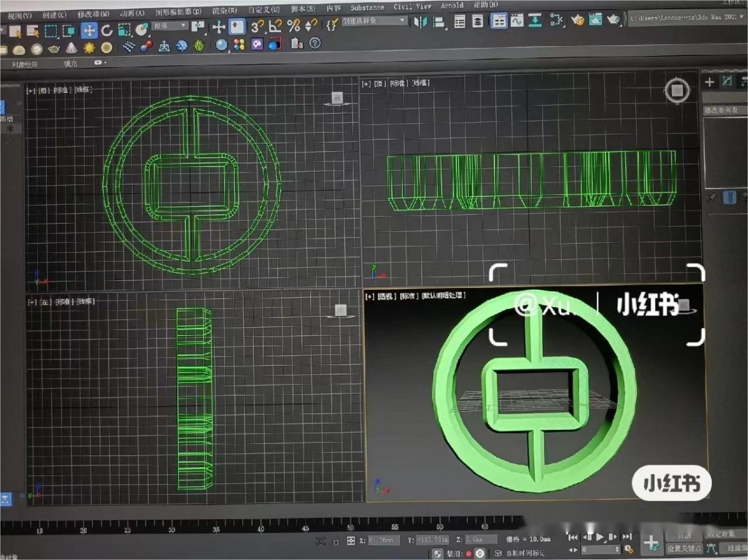The width and height of the screenshot is (748, 560).
Task: Toggle the 3D Snaps button
Action: tap(257, 26)
